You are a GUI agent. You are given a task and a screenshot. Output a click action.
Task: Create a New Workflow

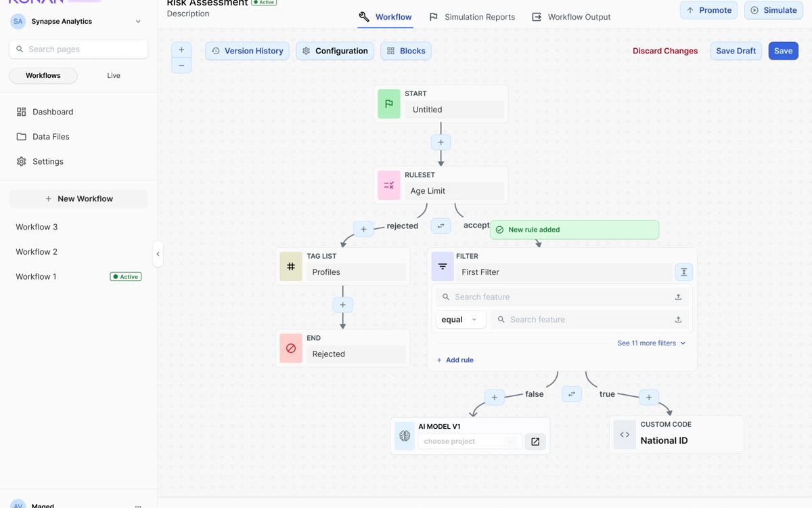click(x=78, y=198)
